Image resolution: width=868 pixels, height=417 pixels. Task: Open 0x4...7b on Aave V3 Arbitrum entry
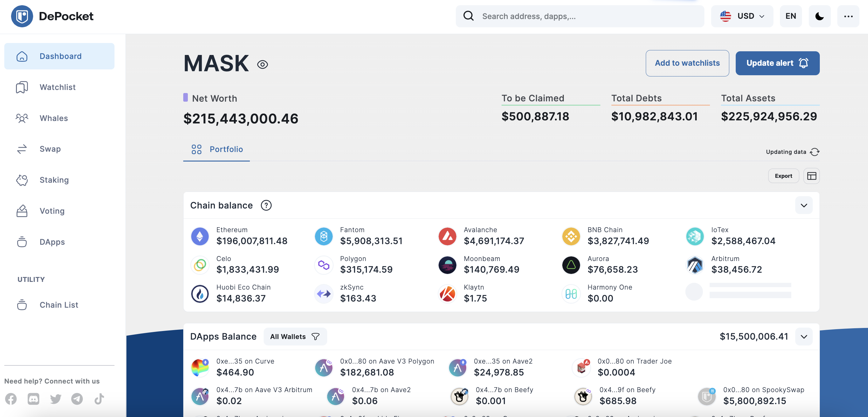click(x=251, y=396)
